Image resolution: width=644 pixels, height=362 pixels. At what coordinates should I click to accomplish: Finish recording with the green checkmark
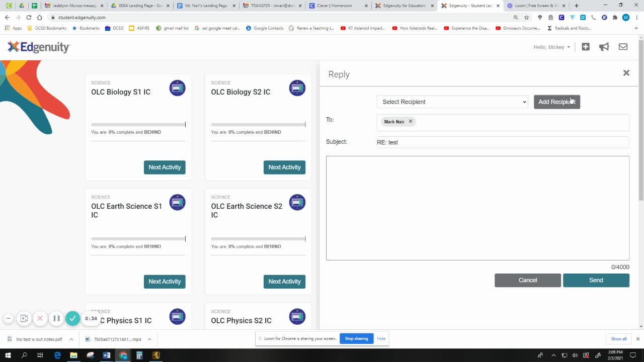click(73, 318)
